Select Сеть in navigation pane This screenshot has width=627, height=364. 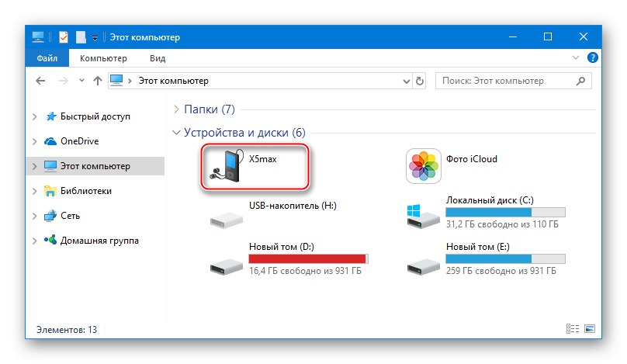coord(70,216)
